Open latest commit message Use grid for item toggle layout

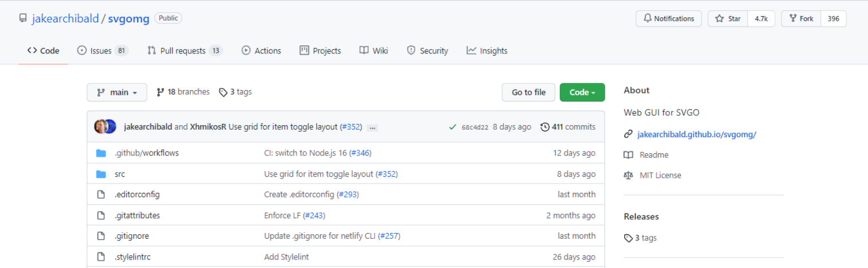(x=283, y=127)
